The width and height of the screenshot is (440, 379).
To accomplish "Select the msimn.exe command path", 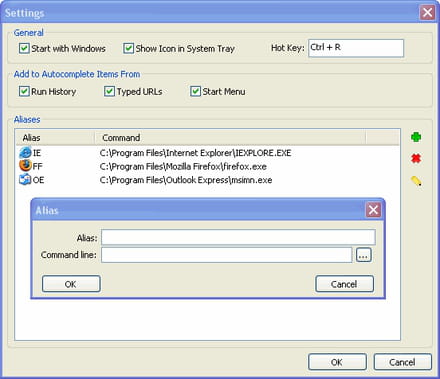I will point(186,180).
